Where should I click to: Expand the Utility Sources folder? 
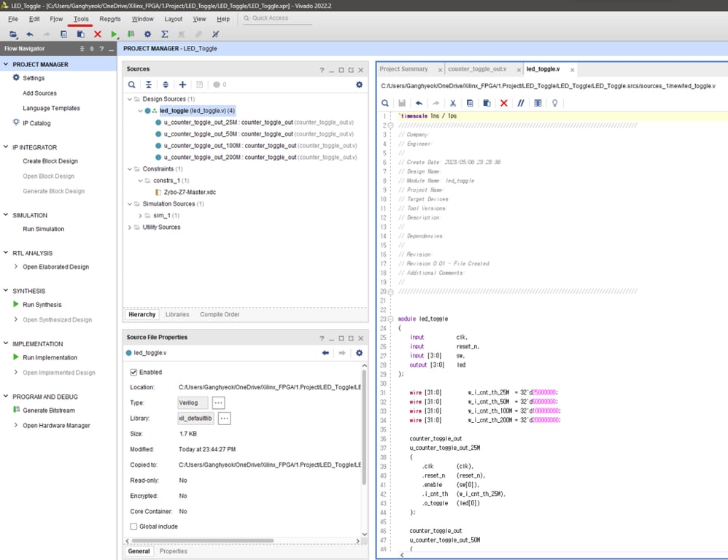[130, 227]
